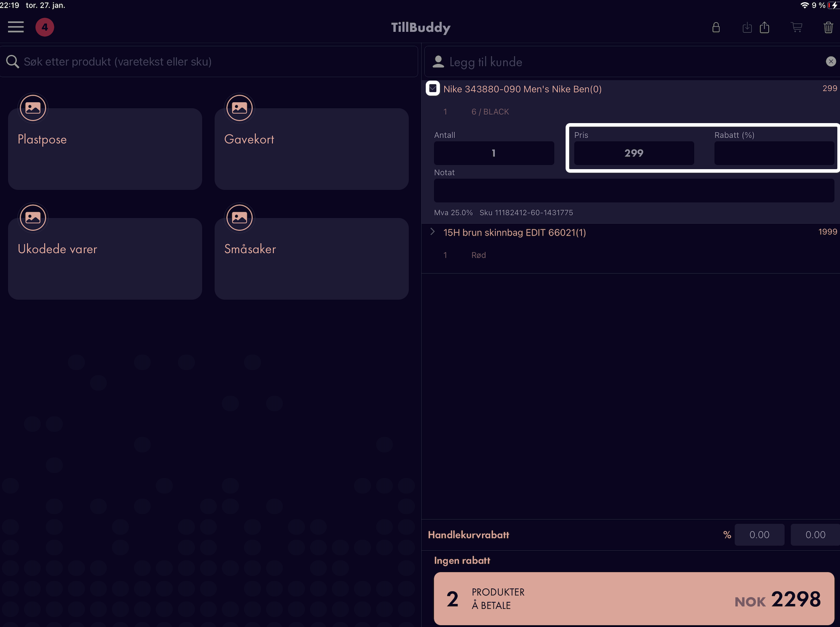
Task: Click the 15H brun skinnbag EDIT title
Action: point(515,232)
